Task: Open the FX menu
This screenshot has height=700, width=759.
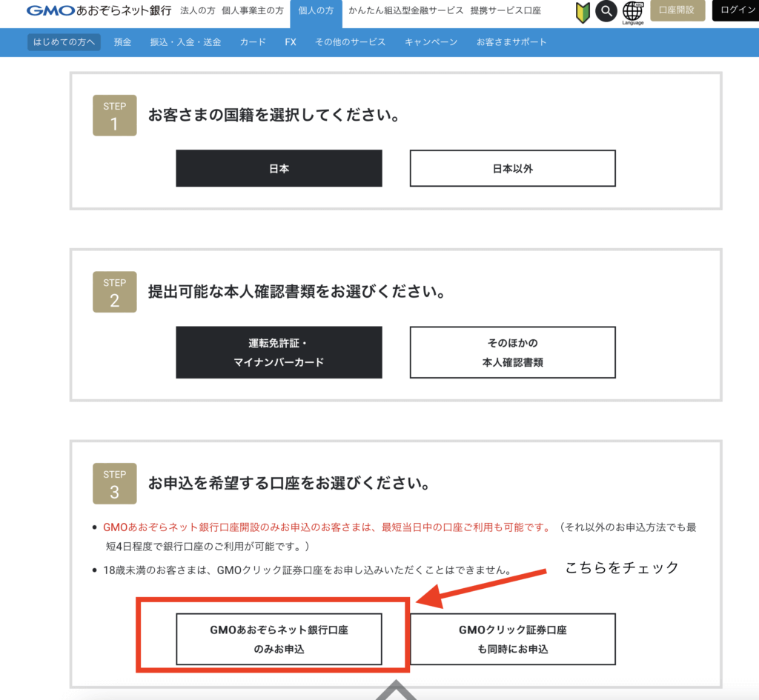Action: tap(291, 42)
